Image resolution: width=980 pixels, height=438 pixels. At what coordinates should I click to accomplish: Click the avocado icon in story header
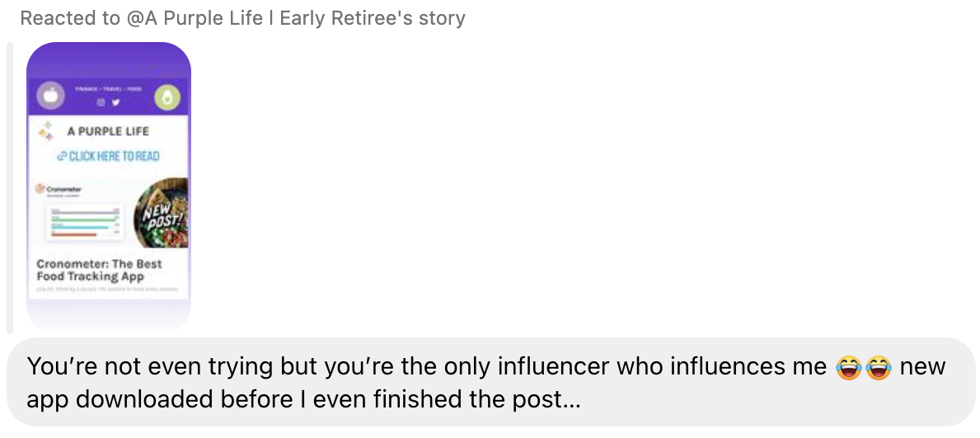tap(167, 96)
